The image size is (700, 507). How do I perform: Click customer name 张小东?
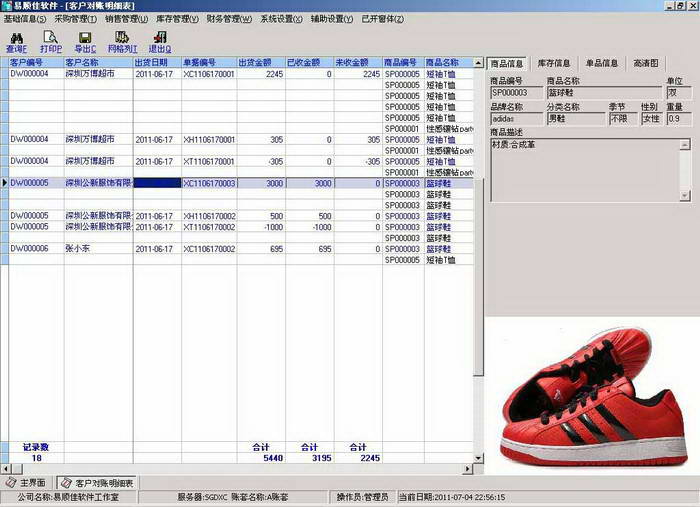[78, 249]
